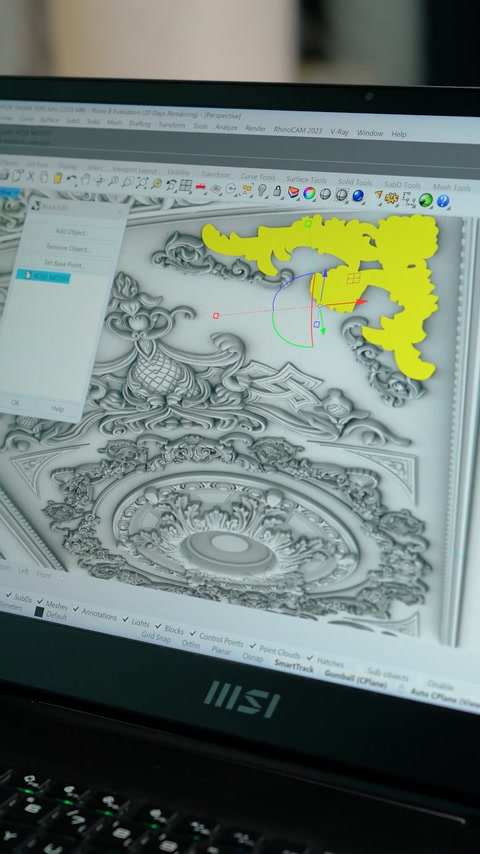
Task: Click OK in the Block Edit dialog
Action: (15, 402)
